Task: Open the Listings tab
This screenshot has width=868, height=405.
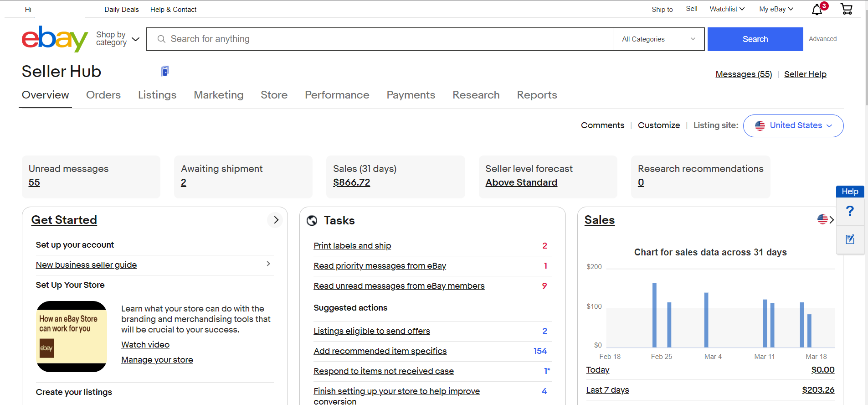Action: coord(157,95)
